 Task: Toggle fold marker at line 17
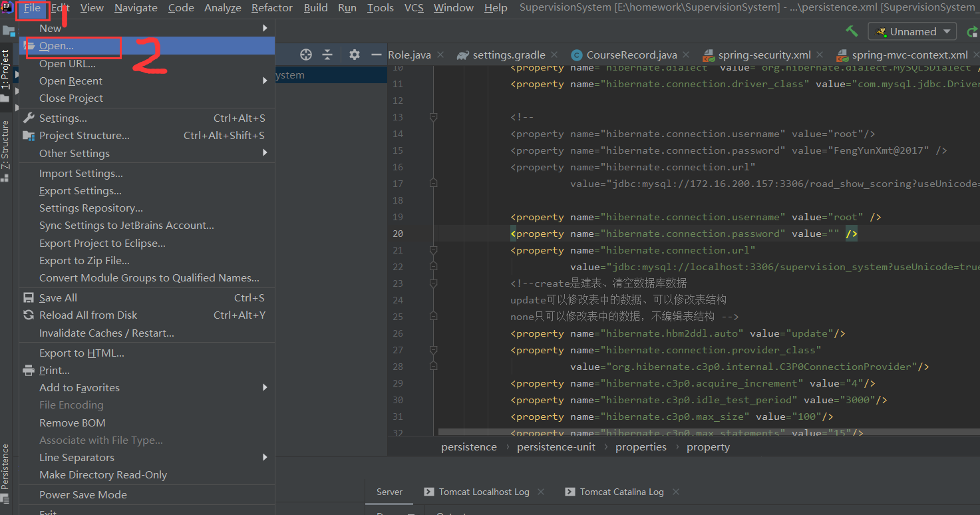[433, 184]
